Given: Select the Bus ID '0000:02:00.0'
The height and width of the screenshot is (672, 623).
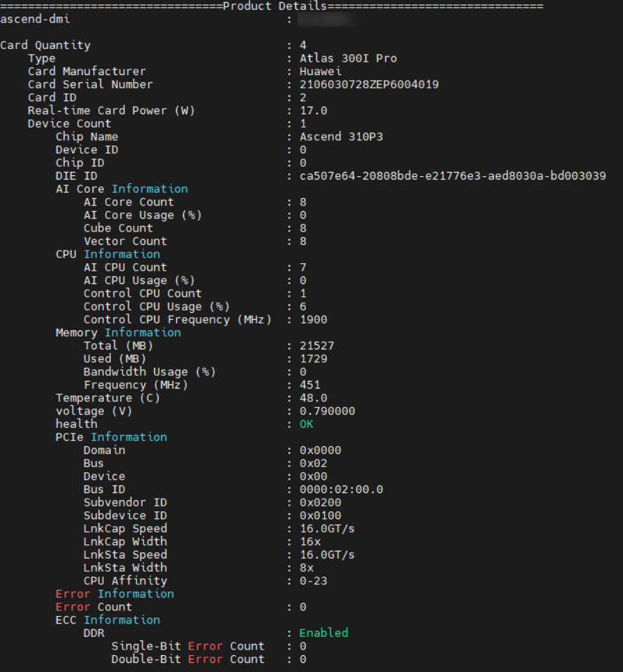Looking at the screenshot, I should 341,490.
